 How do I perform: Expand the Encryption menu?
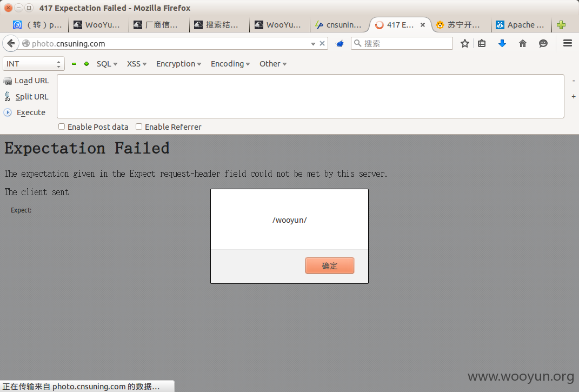tap(178, 64)
